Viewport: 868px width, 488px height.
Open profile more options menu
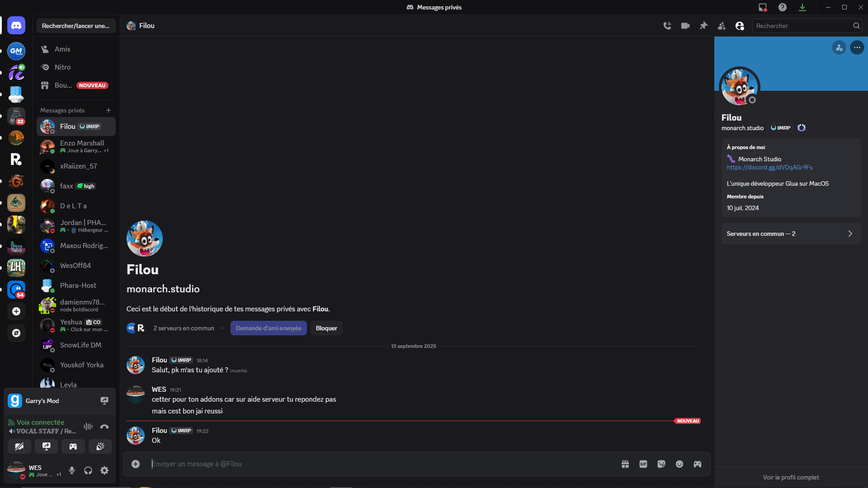[857, 47]
